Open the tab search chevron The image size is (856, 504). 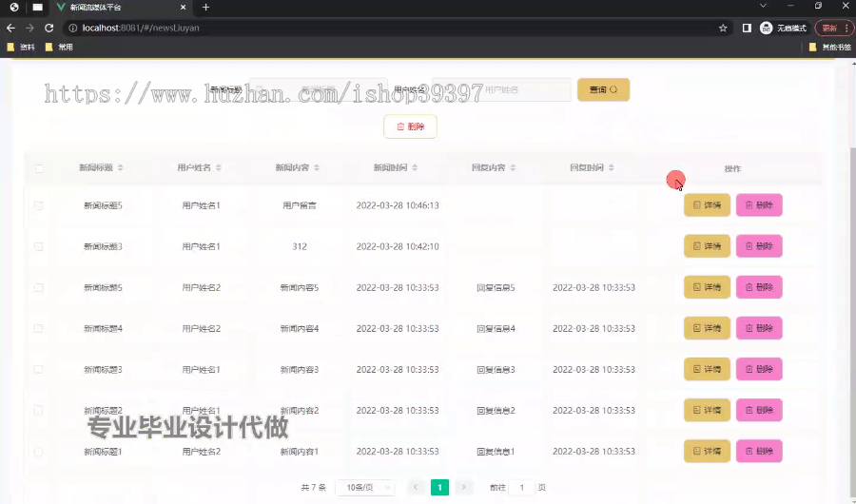point(763,6)
